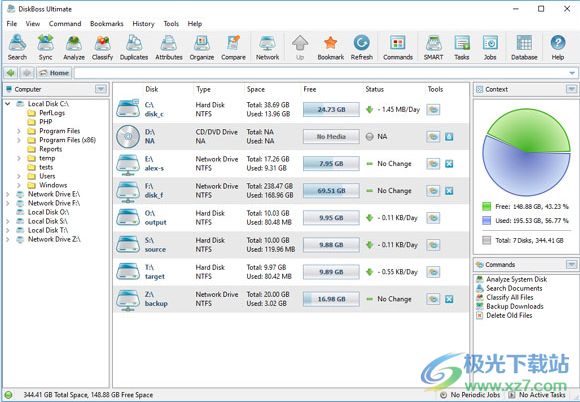Click the disk usage pie chart
The height and width of the screenshot is (402, 580).
526,152
